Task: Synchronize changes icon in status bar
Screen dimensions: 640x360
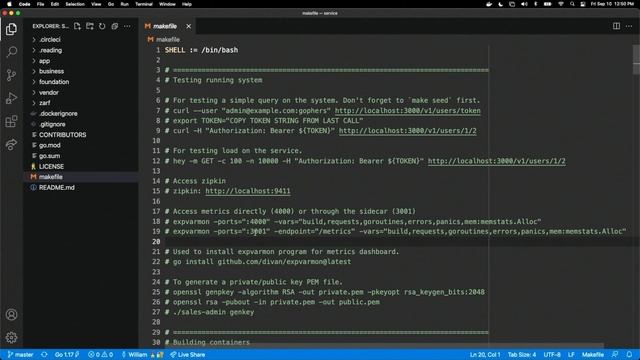Action: (x=44, y=355)
